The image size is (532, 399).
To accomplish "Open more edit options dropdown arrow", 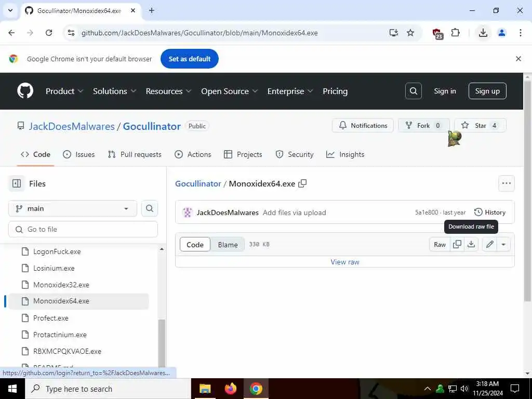I will tap(503, 244).
